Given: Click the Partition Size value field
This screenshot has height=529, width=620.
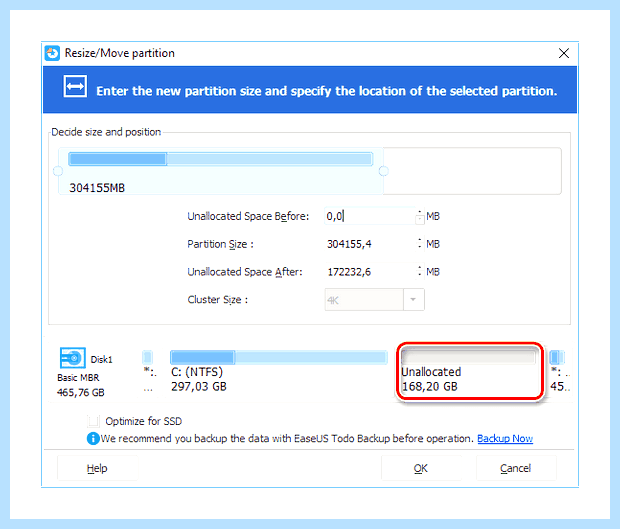Looking at the screenshot, I should 369,244.
